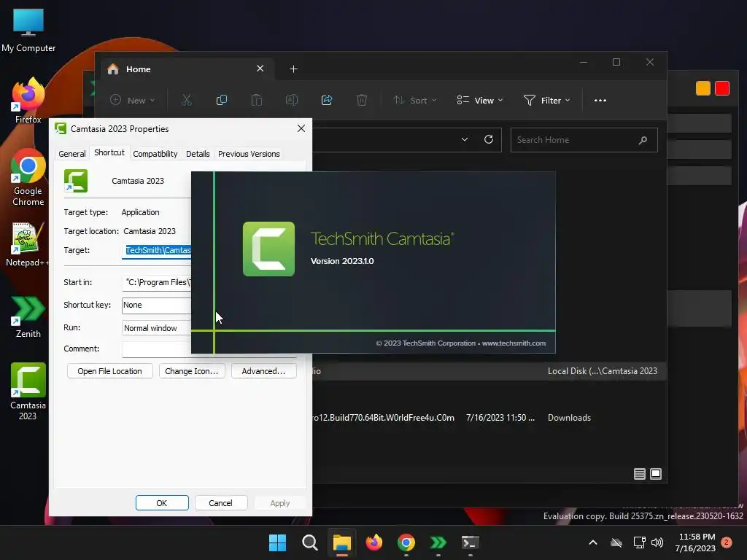747x560 pixels.
Task: Expand the Filter dropdown
Action: point(547,101)
